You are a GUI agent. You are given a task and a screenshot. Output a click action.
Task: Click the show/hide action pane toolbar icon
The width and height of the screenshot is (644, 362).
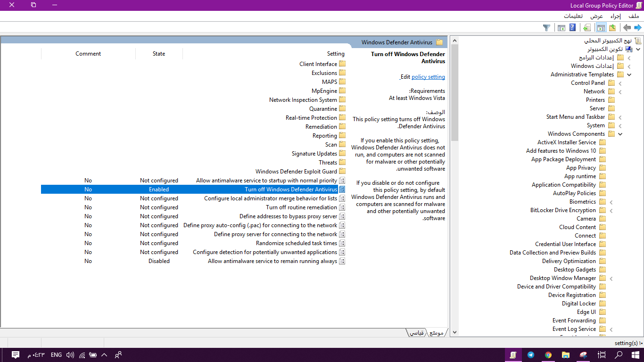(561, 28)
